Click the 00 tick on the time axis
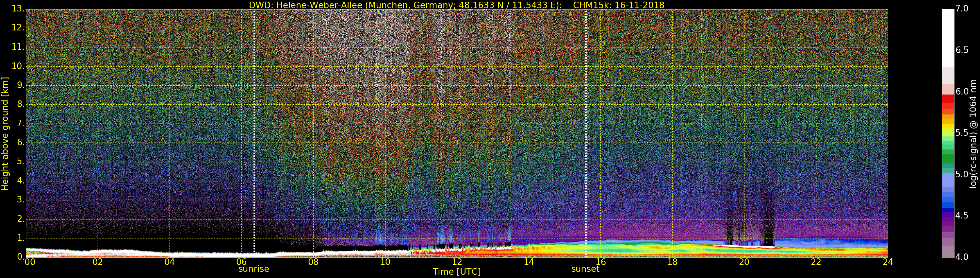Viewport: 980px width, 278px height. 30,262
